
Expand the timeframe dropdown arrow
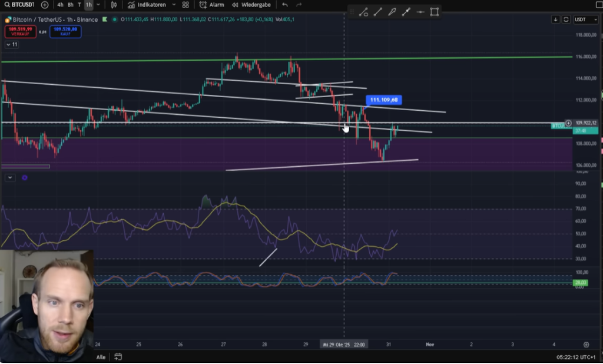[98, 5]
